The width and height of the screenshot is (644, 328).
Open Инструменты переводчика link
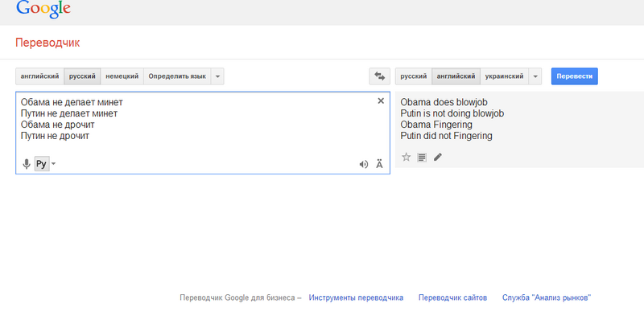tap(356, 297)
